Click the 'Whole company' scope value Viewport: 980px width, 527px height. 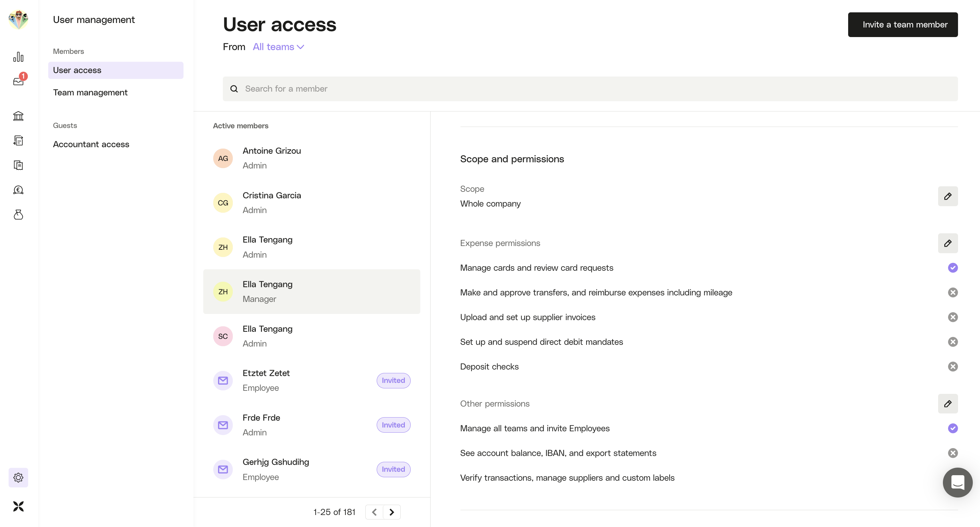pyautogui.click(x=490, y=204)
